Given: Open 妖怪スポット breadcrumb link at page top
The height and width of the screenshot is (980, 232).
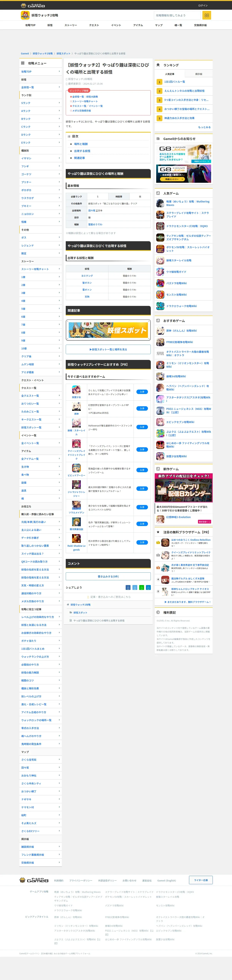Looking at the screenshot, I should (x=63, y=54).
